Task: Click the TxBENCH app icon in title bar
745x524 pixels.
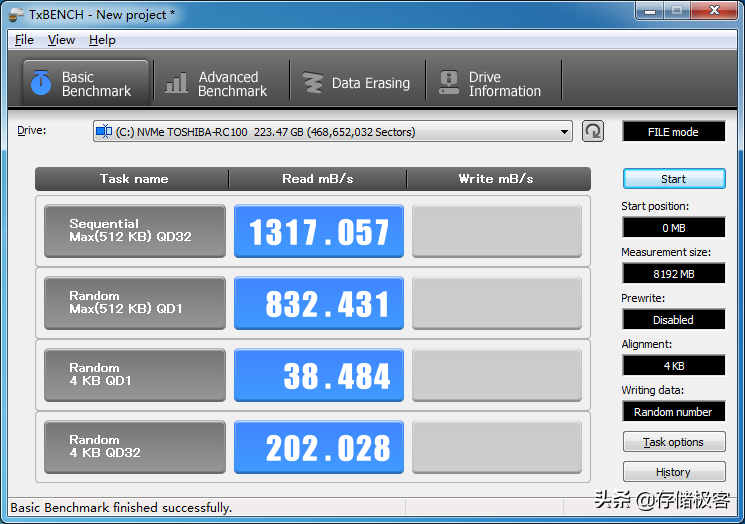Action: coord(16,13)
